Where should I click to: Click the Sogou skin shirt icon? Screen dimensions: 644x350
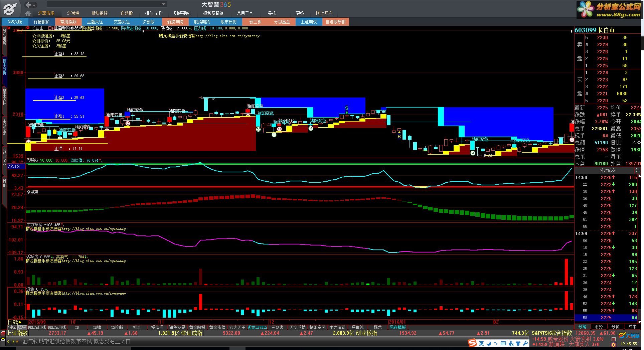518,343
